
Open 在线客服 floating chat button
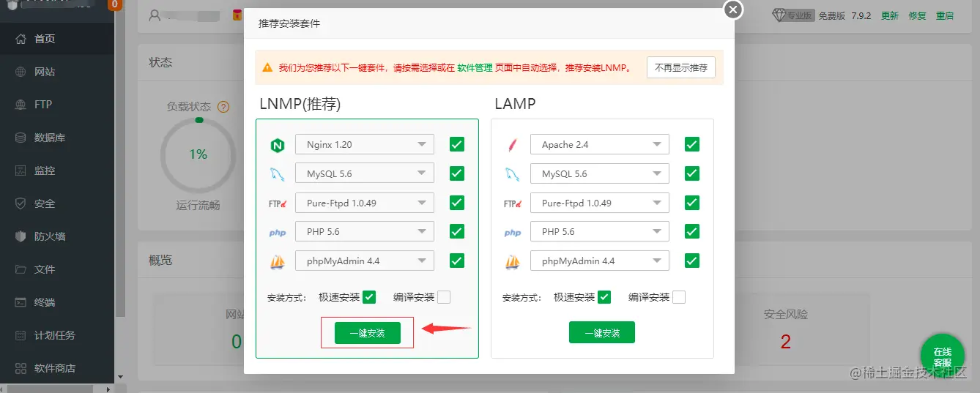point(942,357)
